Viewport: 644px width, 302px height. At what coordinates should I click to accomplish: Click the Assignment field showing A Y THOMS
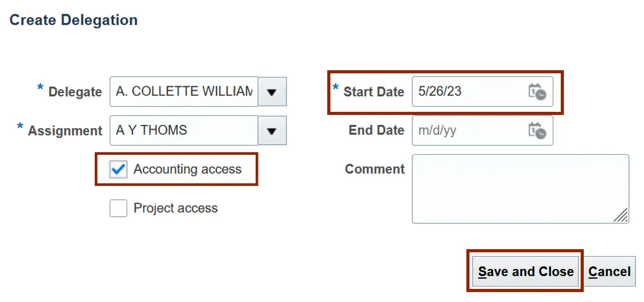coord(184,130)
